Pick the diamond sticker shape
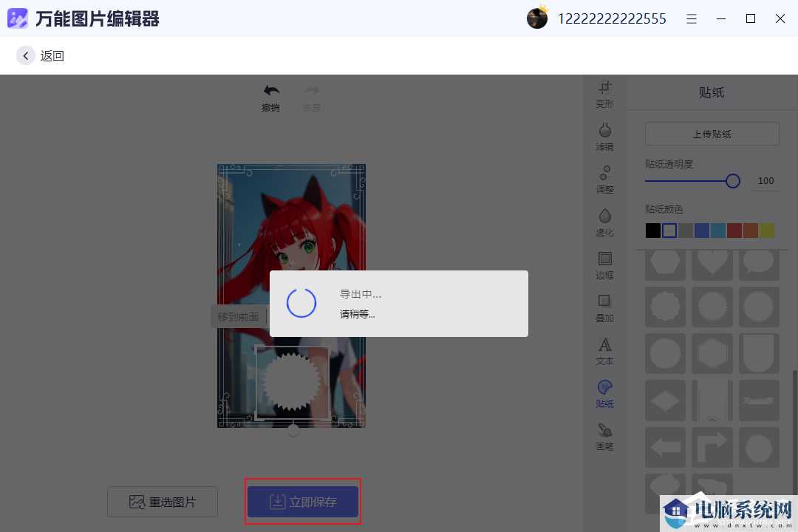This screenshot has height=532, width=798. (665, 400)
